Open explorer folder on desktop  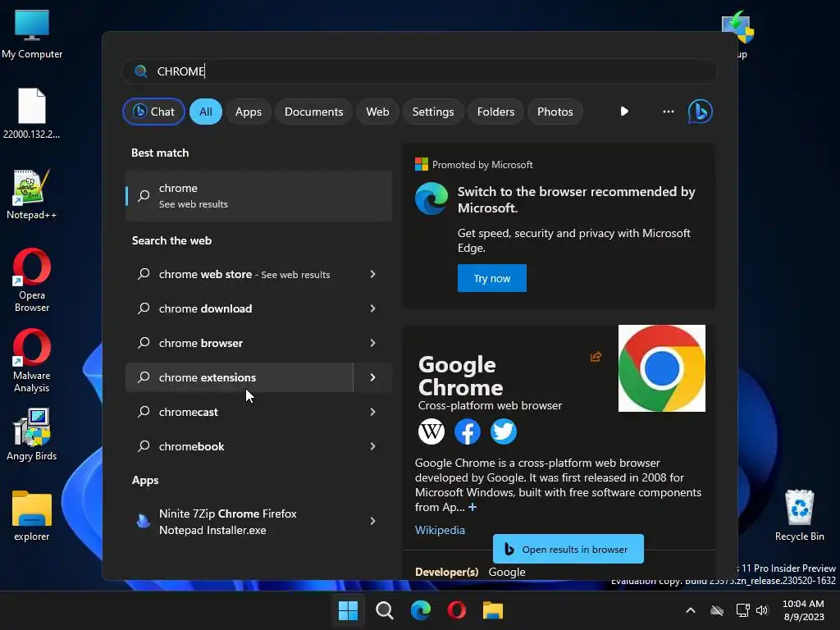(x=32, y=515)
